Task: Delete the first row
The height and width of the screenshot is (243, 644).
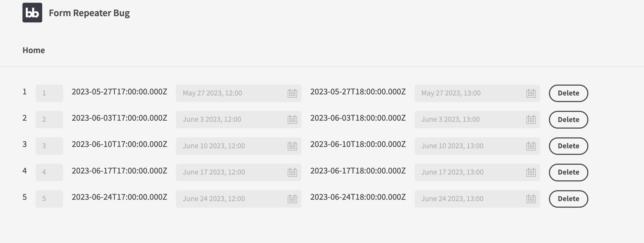Action: coord(568,93)
